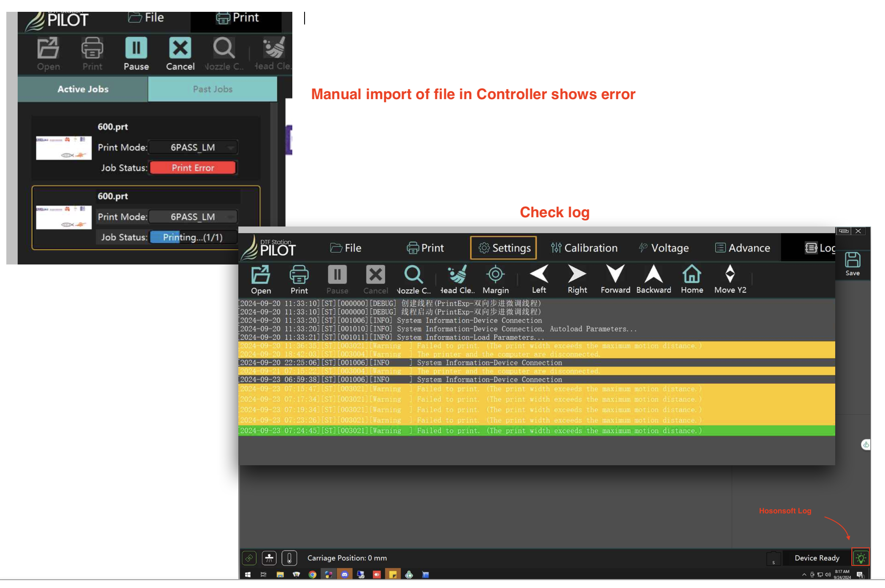The height and width of the screenshot is (588, 885).
Task: Select the 11:33:21 Load Parameters log row
Action: coord(536,337)
